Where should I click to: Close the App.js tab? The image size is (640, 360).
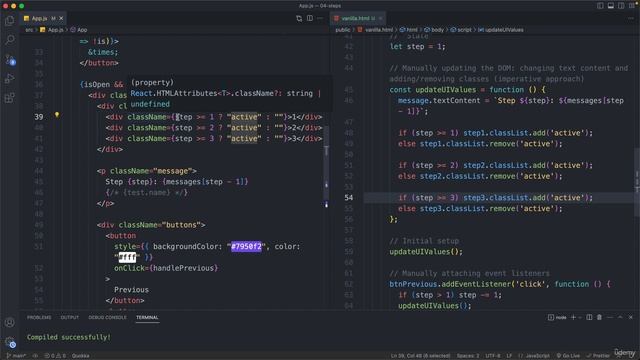click(61, 18)
